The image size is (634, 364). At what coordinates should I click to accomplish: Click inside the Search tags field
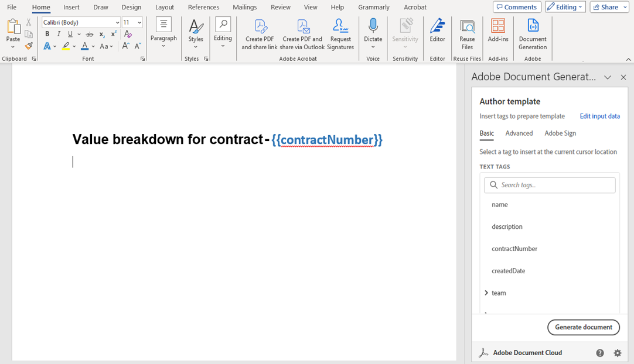[x=549, y=184]
